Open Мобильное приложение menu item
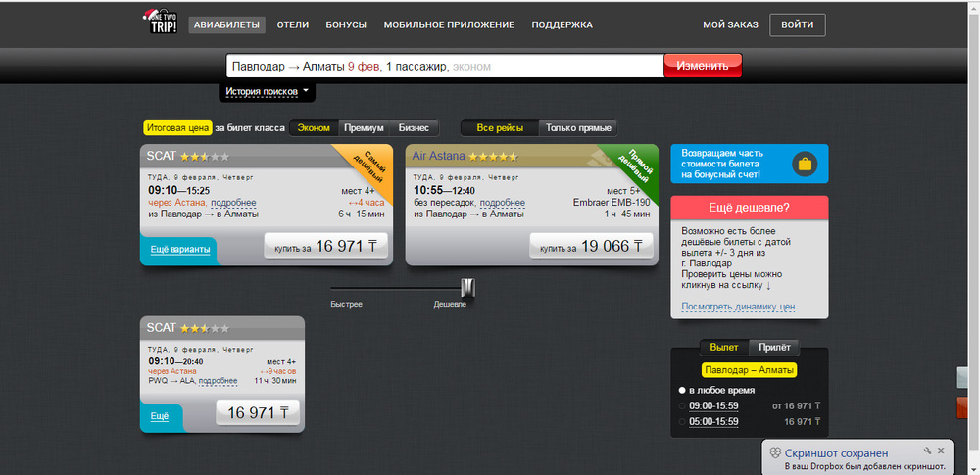The image size is (980, 475). (x=450, y=25)
